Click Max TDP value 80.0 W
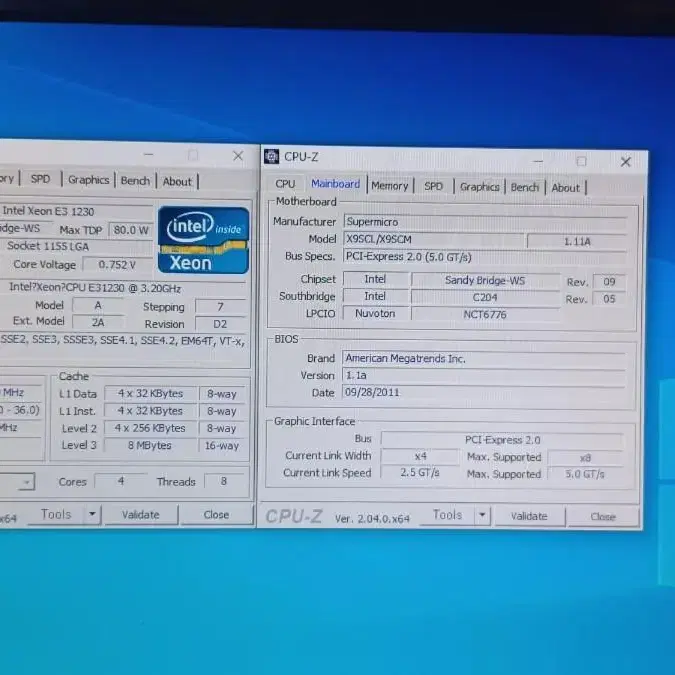Viewport: 675px width, 675px height. pyautogui.click(x=131, y=230)
